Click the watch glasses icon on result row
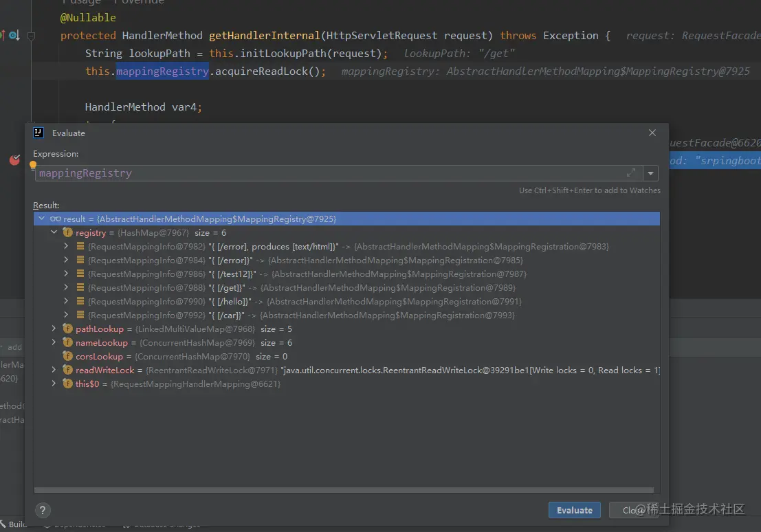 click(x=55, y=219)
